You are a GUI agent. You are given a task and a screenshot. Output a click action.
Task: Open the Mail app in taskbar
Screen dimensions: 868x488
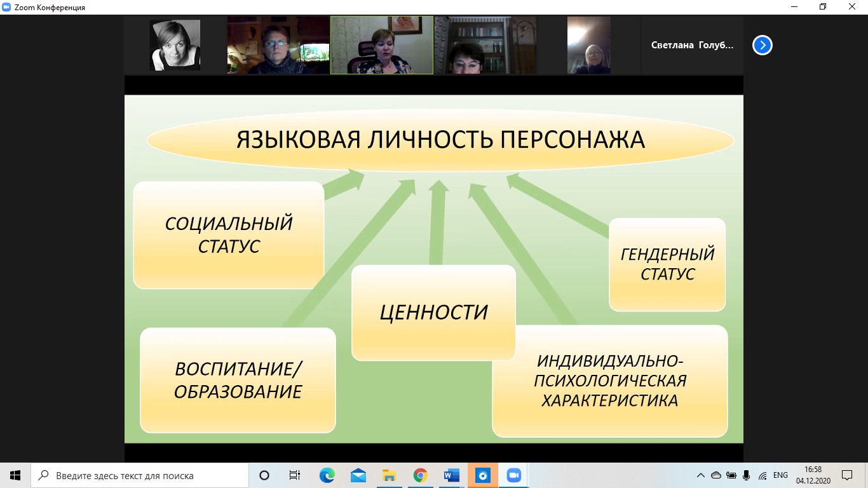pos(358,475)
